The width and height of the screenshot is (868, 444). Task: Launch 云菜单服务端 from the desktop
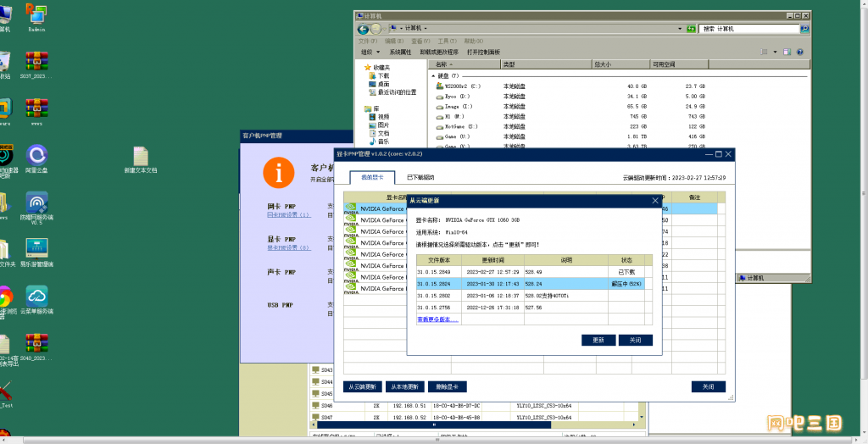36,301
